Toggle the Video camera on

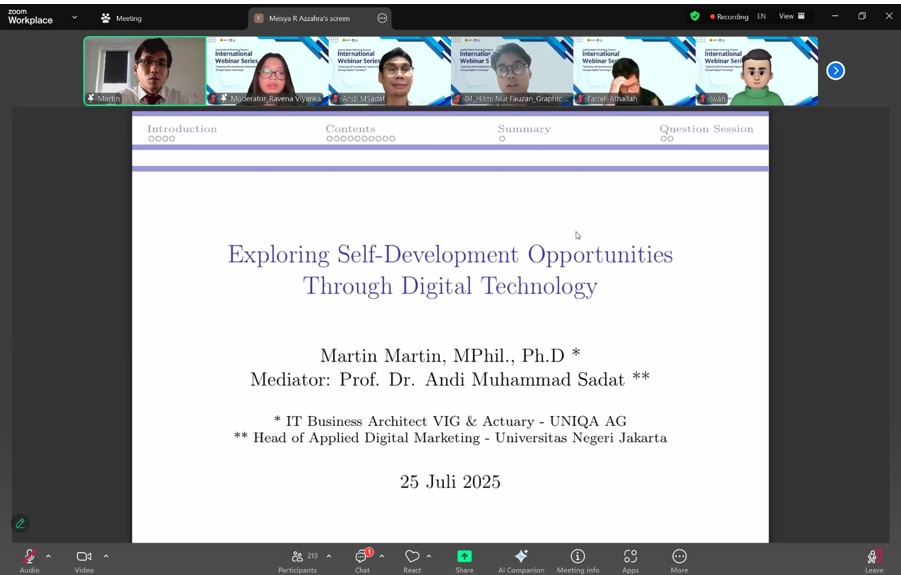84,557
